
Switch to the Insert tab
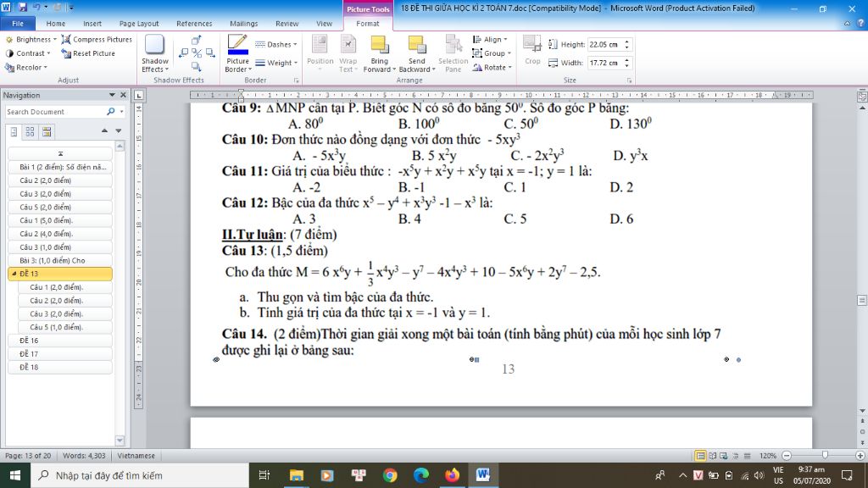point(92,23)
